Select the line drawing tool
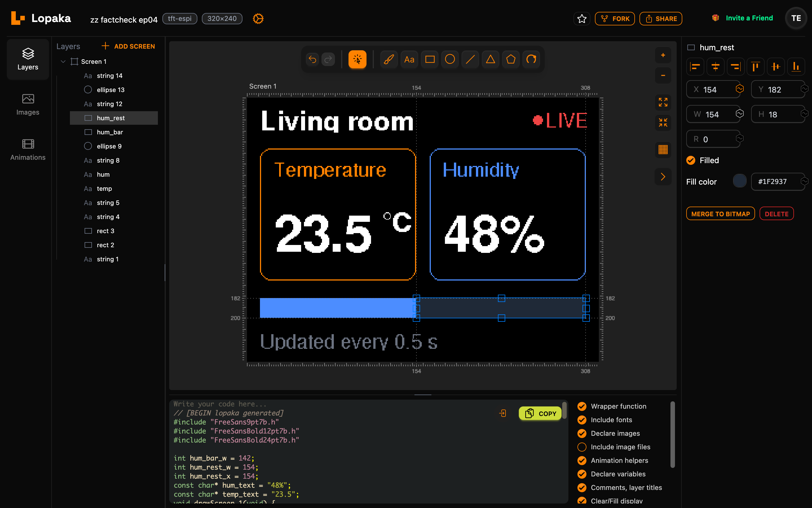Screen dimensions: 812x508 470,60
